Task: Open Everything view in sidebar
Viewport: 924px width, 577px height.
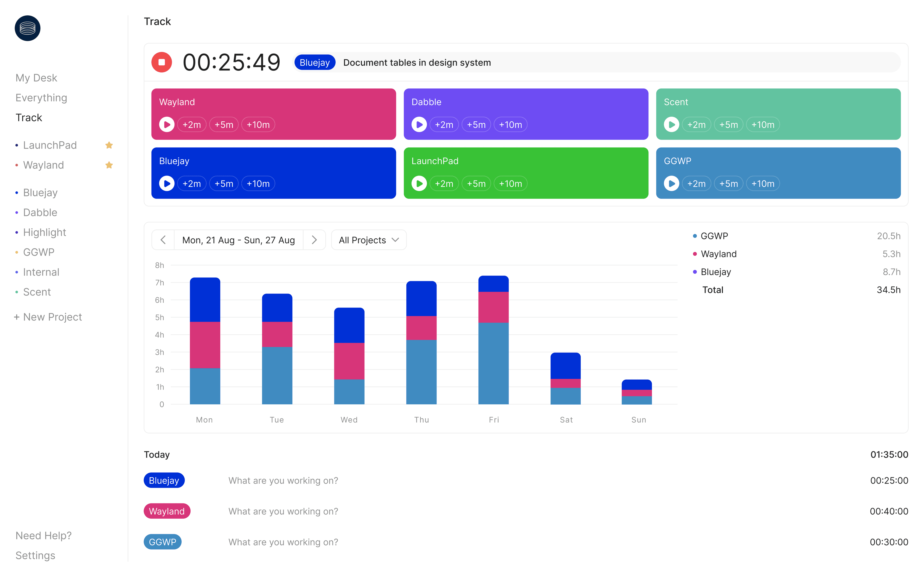Action: (41, 98)
